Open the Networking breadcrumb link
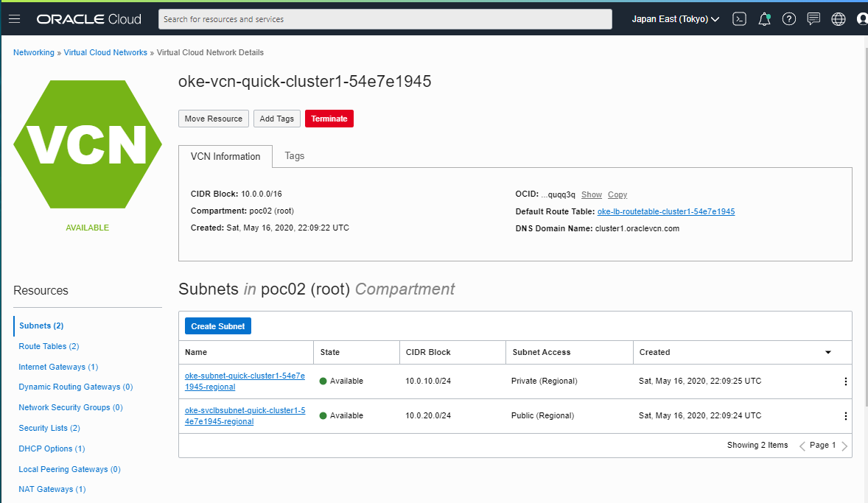868x503 pixels. [34, 52]
